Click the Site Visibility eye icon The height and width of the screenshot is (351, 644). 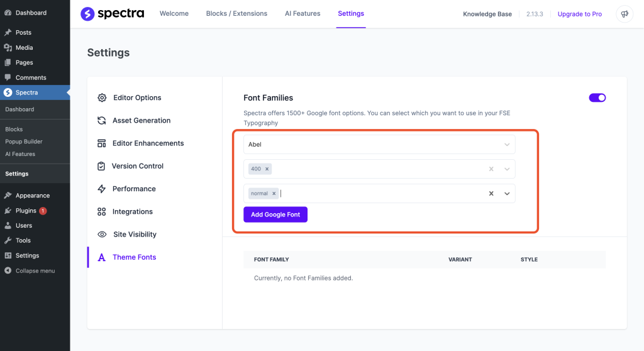click(x=102, y=235)
